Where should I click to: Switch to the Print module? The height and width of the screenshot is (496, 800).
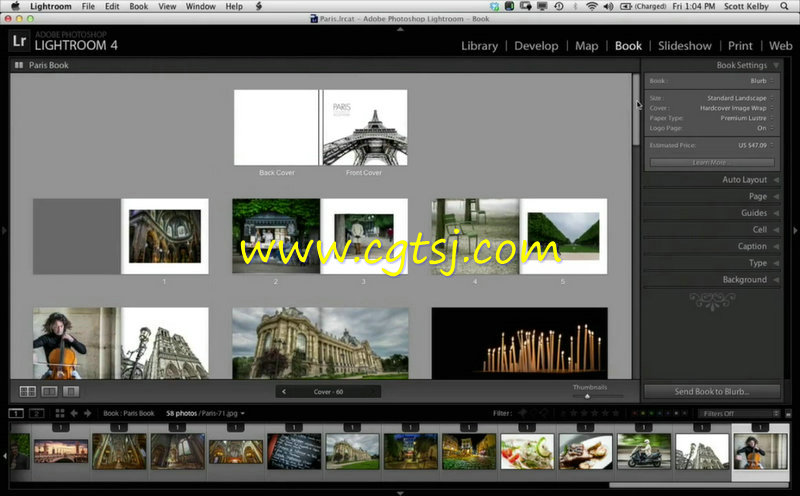point(740,46)
